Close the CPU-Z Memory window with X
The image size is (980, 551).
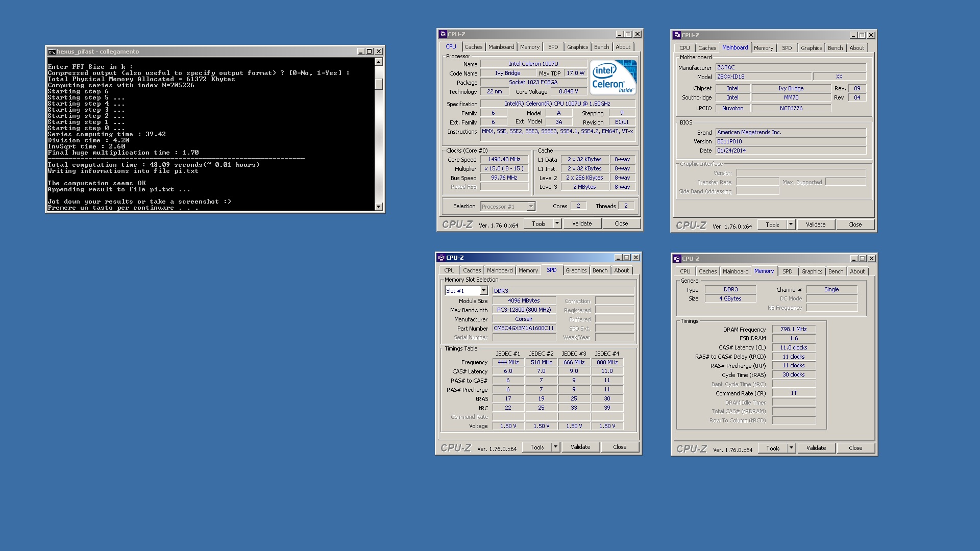[x=872, y=259]
